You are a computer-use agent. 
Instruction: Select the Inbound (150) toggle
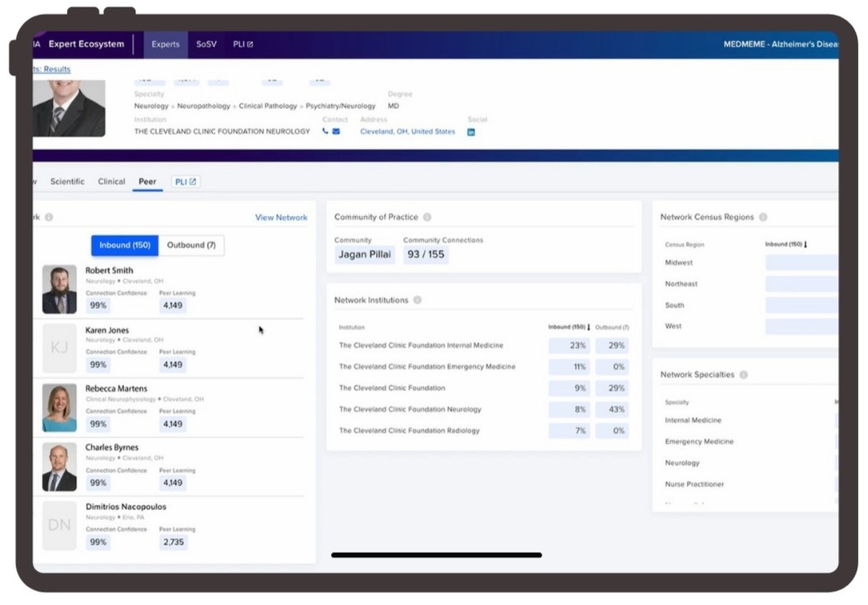(x=125, y=245)
